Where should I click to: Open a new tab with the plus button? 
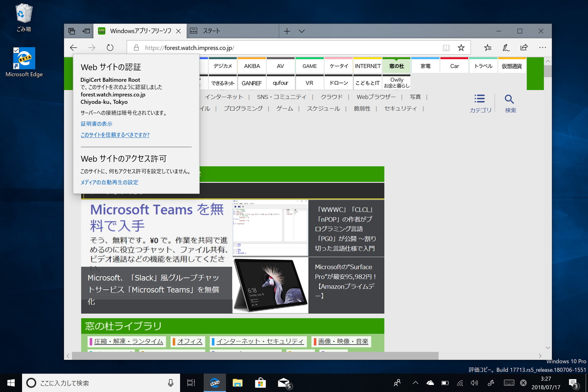coord(287,31)
